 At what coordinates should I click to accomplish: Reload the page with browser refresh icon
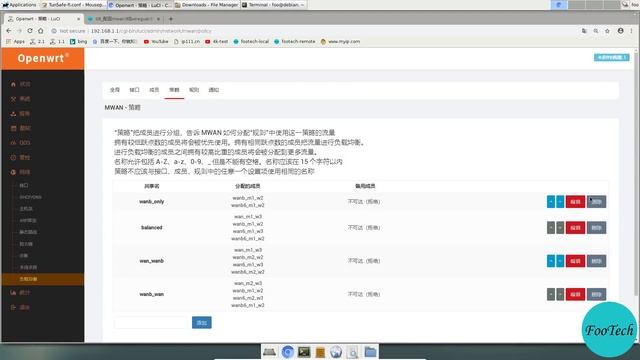click(30, 31)
